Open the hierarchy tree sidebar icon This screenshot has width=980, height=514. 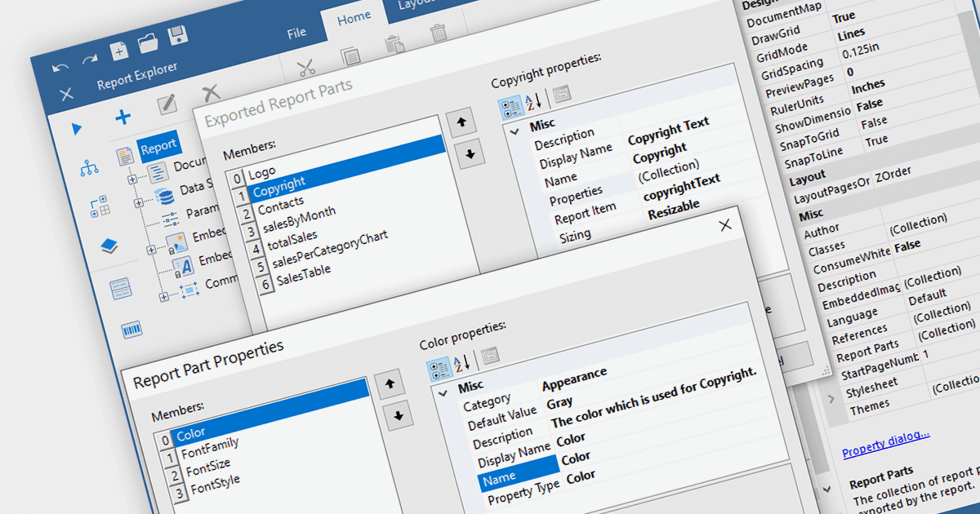coord(87,168)
